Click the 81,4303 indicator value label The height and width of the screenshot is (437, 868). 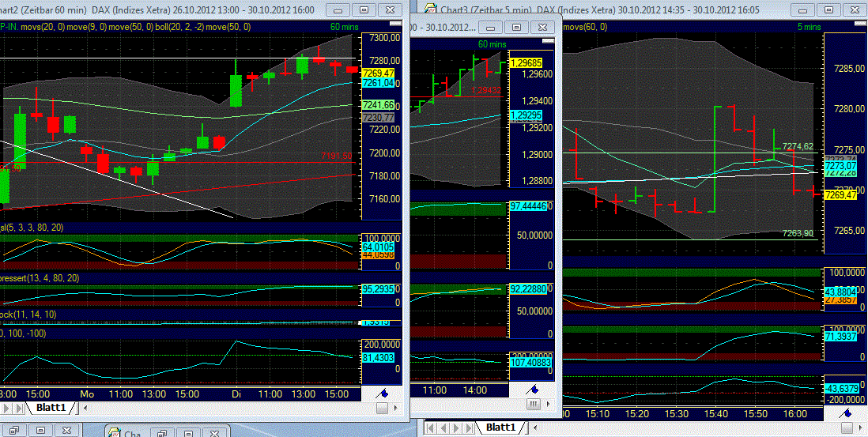point(378,357)
